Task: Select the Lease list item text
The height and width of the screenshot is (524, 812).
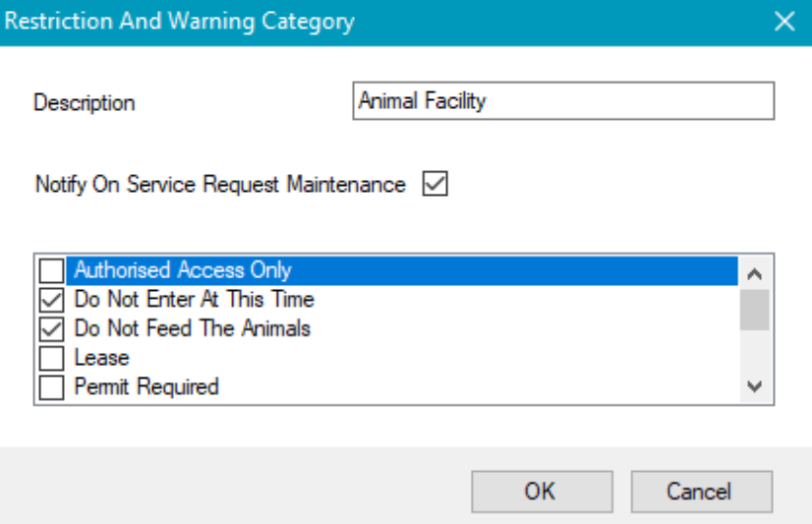Action: tap(101, 358)
